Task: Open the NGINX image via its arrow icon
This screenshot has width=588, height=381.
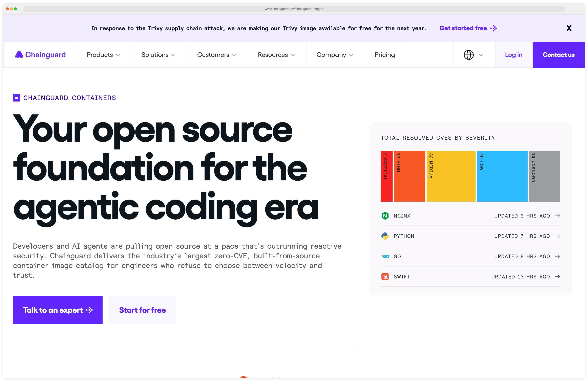Action: [x=557, y=216]
